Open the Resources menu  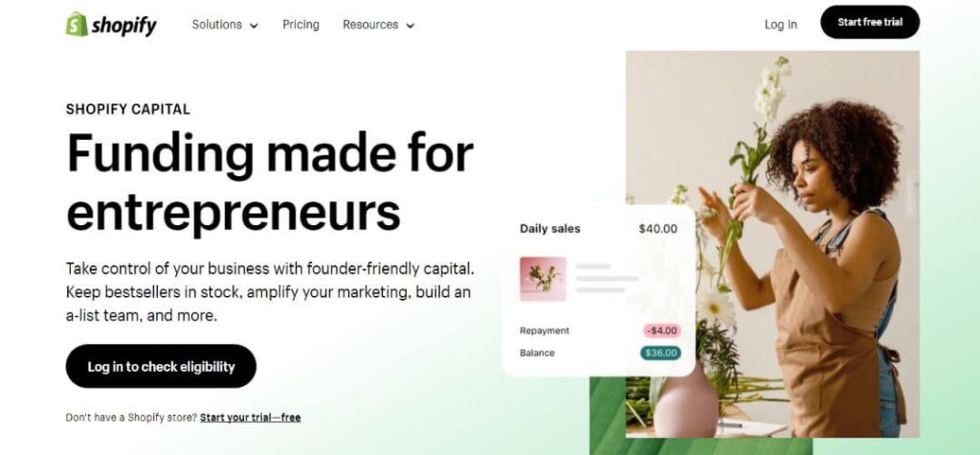pyautogui.click(x=379, y=24)
